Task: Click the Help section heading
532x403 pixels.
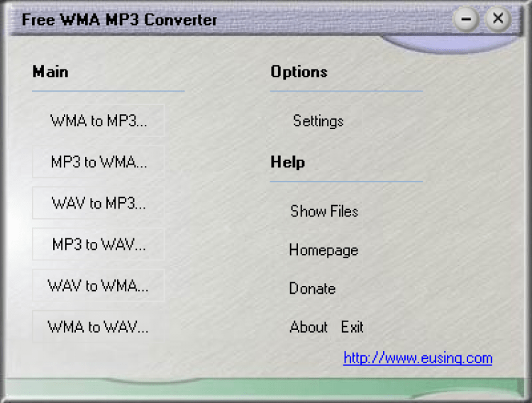Action: pos(287,162)
